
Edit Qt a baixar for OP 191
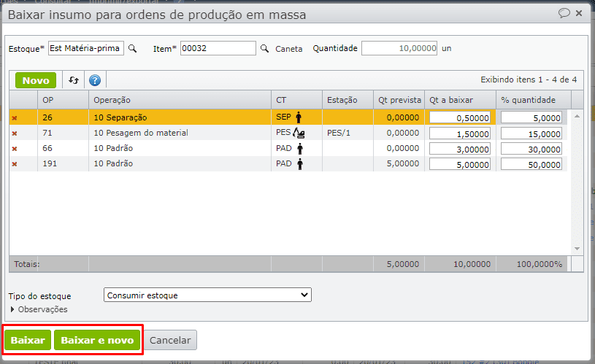tap(459, 165)
